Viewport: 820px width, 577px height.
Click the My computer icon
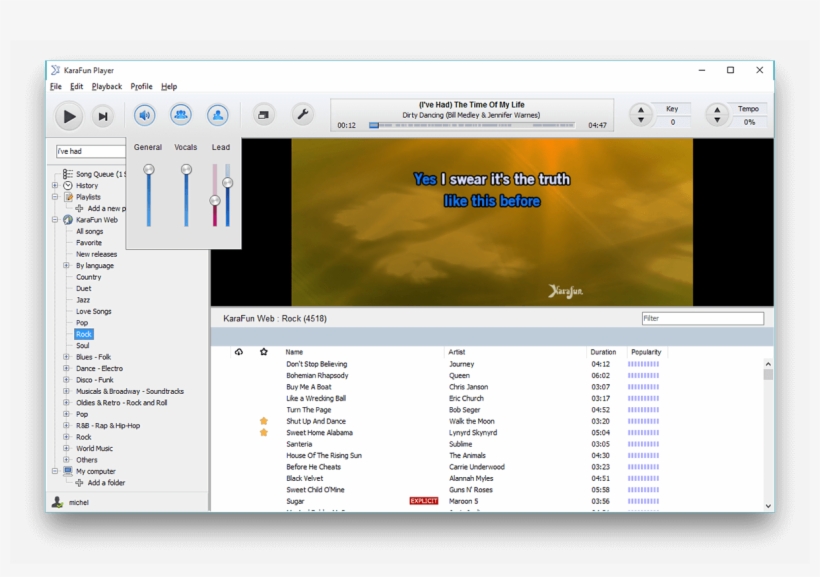tap(68, 471)
